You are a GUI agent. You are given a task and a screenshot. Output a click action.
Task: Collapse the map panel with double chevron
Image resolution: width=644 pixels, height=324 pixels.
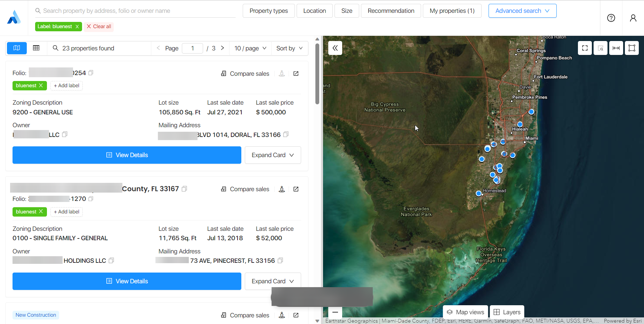(x=335, y=48)
